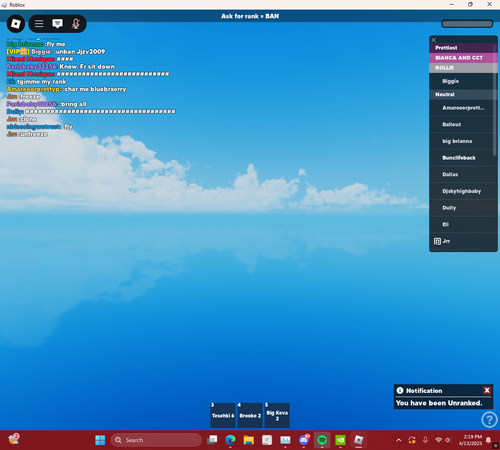Click the taskbar Search box
Screen dimensions: 500x450
pos(156,440)
